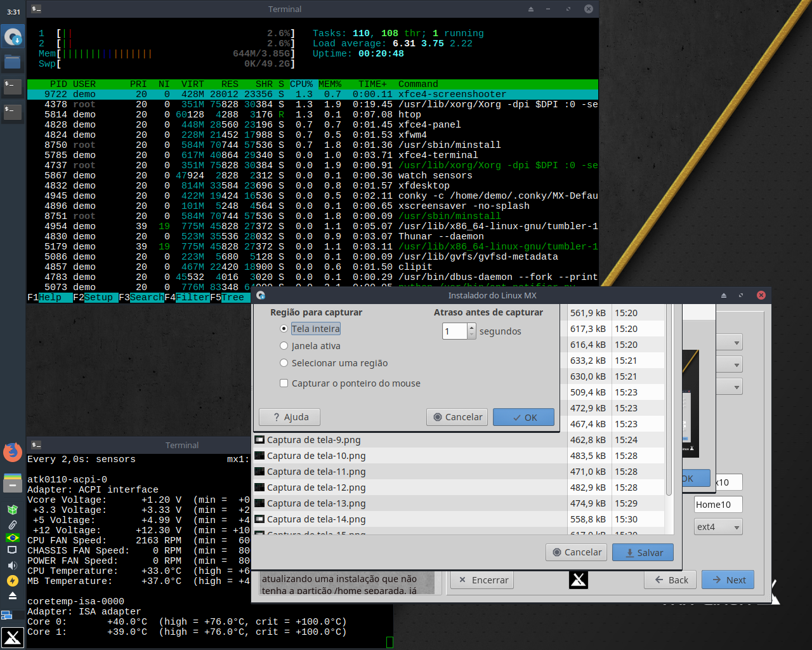Click the Encerrar button in installer

click(x=483, y=580)
